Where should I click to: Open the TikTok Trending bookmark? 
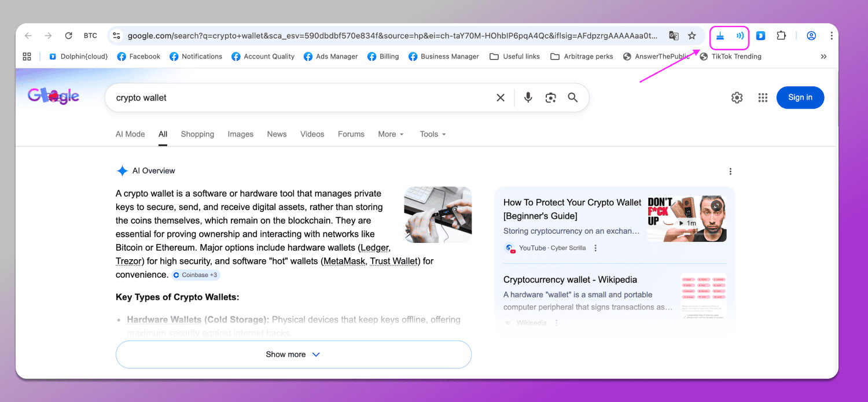pos(730,56)
